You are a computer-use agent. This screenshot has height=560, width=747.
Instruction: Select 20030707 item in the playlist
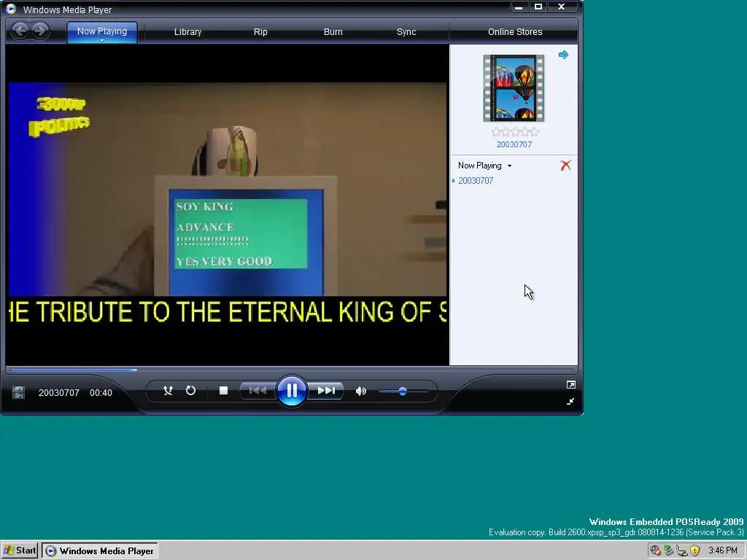pyautogui.click(x=476, y=181)
